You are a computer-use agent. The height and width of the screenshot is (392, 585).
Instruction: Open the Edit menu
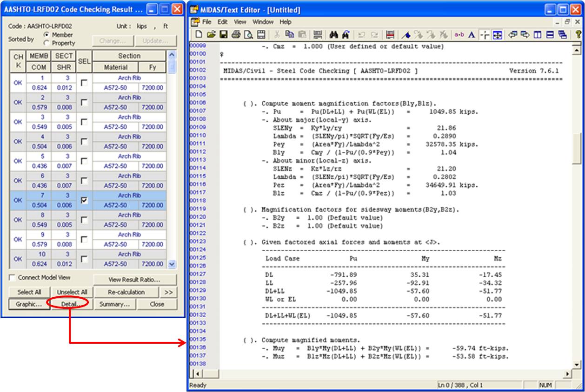coord(223,22)
